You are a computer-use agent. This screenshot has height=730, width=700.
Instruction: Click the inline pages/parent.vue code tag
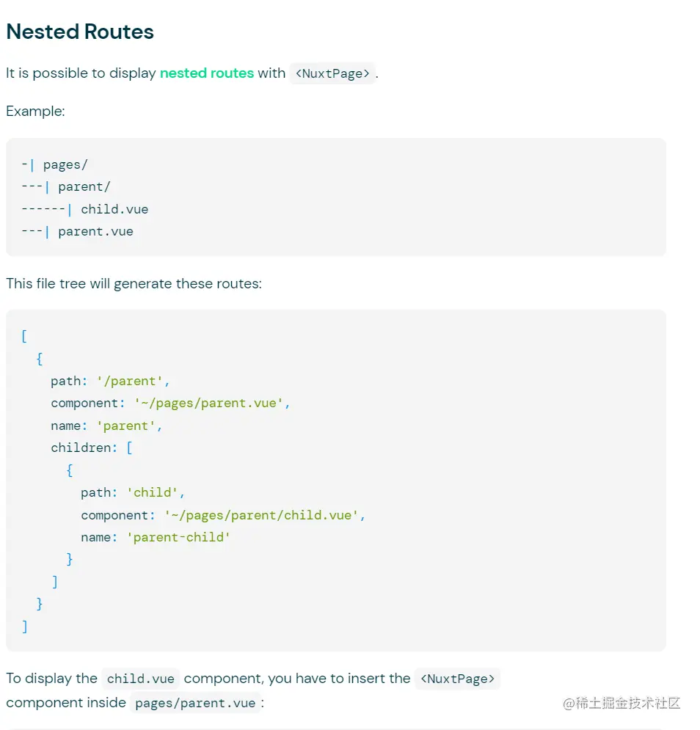tap(195, 703)
